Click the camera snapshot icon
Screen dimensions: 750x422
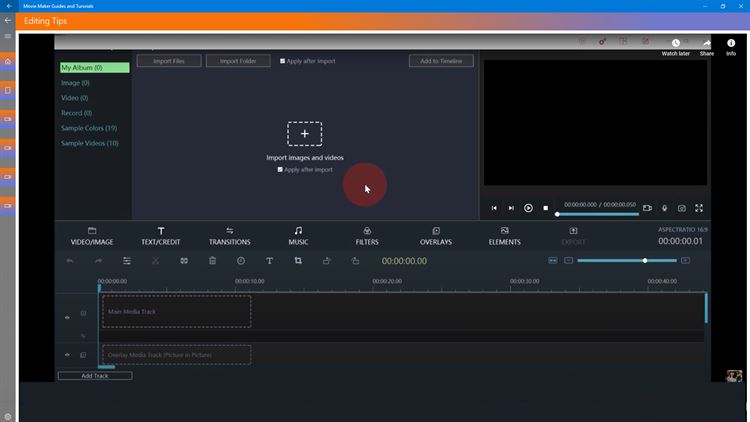(682, 208)
